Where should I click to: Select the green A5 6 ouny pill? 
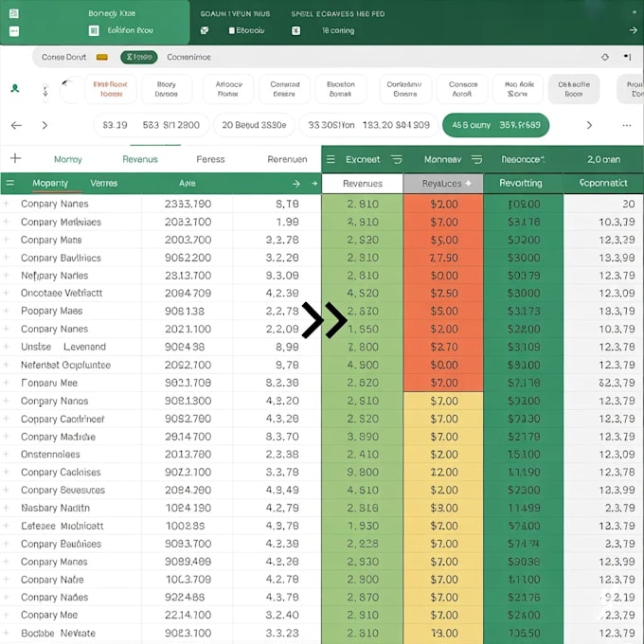tap(495, 125)
